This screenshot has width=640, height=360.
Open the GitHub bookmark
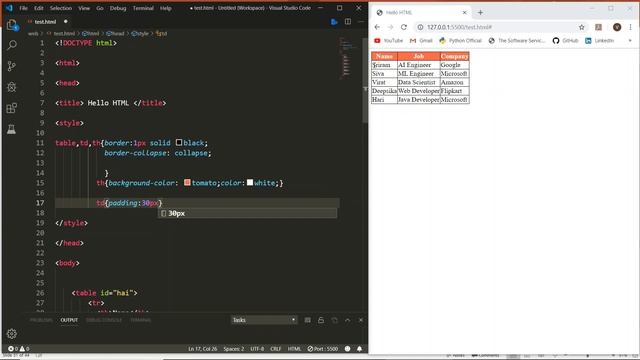(x=565, y=40)
